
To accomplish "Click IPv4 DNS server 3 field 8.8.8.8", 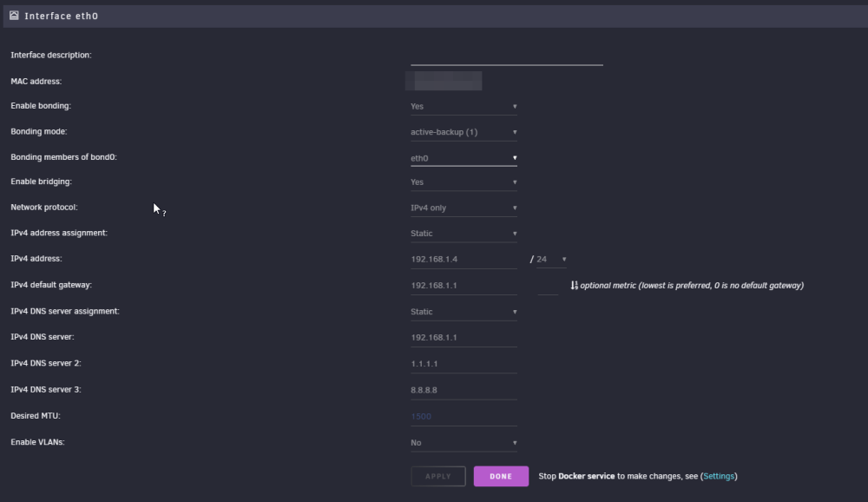I will tap(464, 390).
